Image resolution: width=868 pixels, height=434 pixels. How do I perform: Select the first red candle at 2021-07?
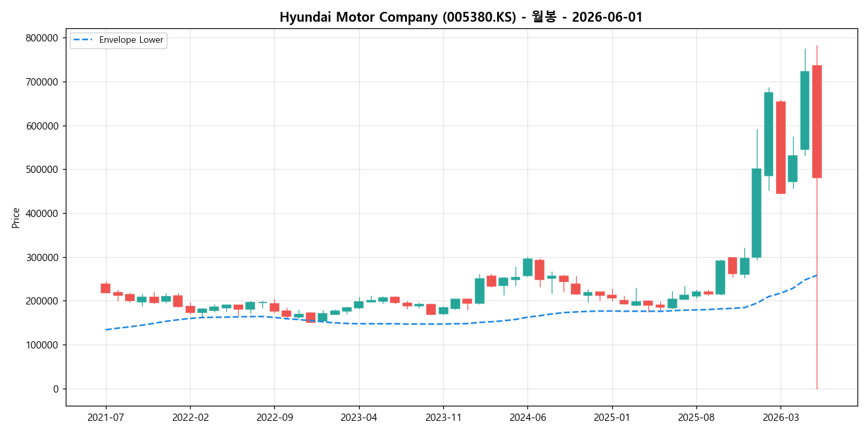coord(105,288)
